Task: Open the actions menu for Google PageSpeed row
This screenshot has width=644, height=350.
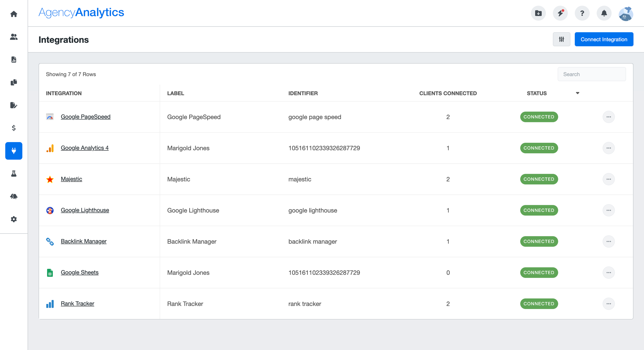Action: click(x=609, y=117)
